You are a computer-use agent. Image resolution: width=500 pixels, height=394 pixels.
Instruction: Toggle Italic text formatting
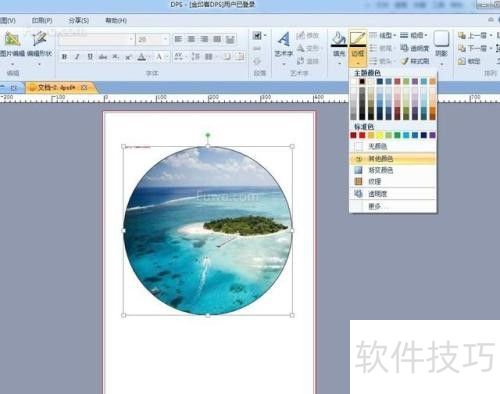pyautogui.click(x=77, y=57)
